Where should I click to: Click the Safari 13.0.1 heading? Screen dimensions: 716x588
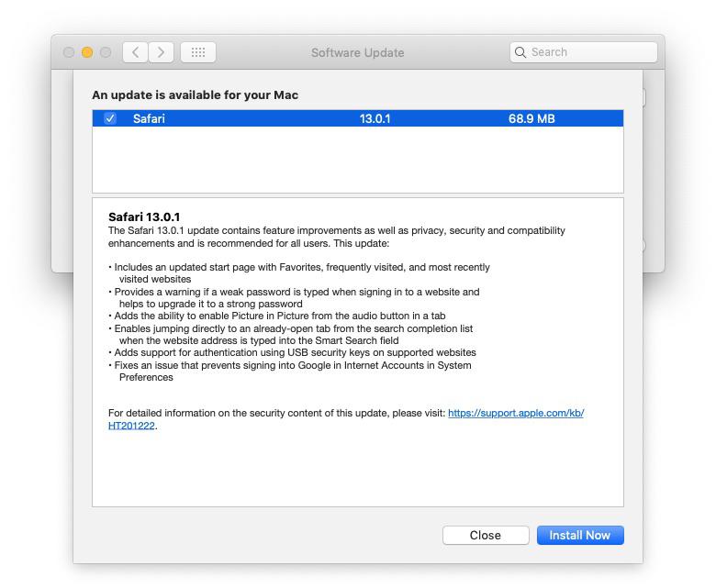point(144,216)
